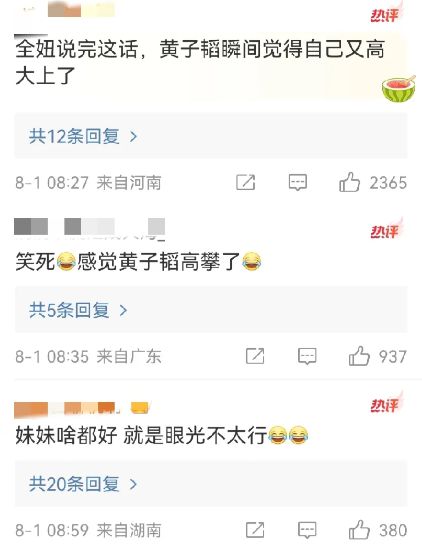Tap the 热评 badge on first comment

pyautogui.click(x=385, y=14)
